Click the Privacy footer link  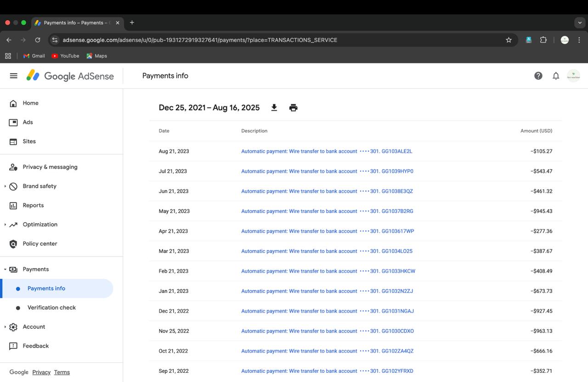click(x=41, y=372)
